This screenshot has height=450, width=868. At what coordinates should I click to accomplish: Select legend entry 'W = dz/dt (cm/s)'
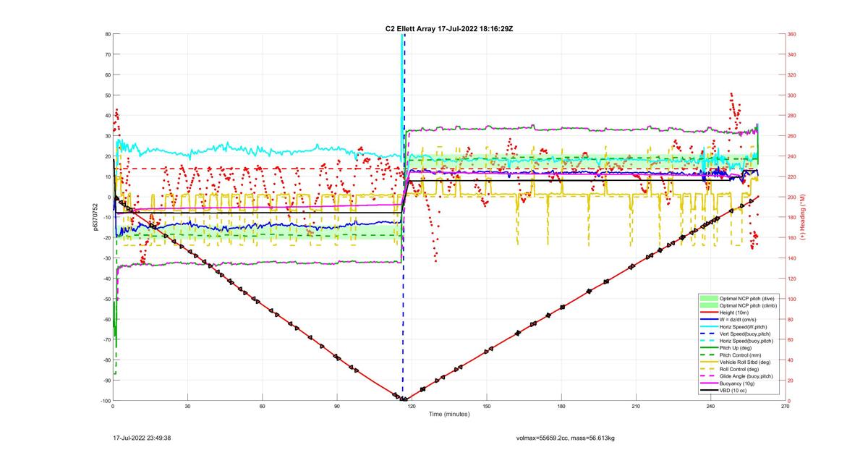pyautogui.click(x=739, y=319)
